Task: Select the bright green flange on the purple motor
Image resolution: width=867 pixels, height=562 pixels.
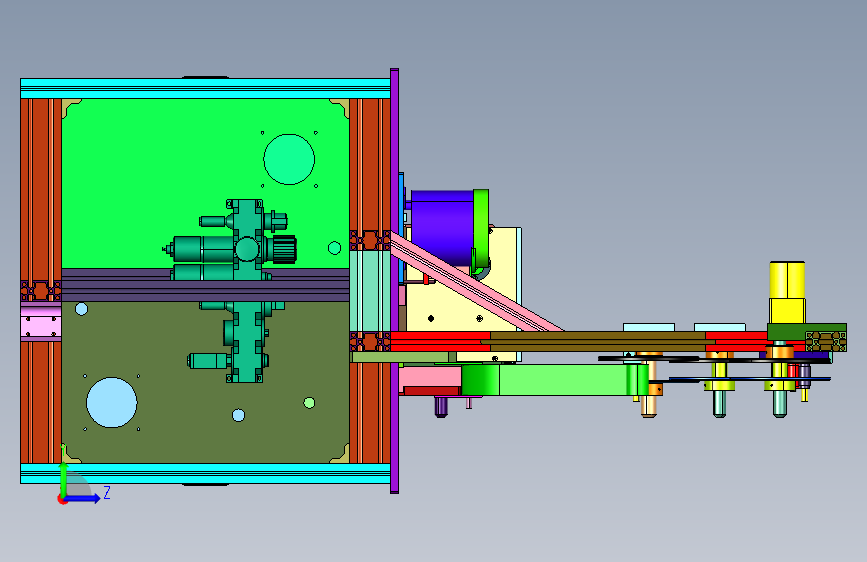Action: [x=481, y=230]
